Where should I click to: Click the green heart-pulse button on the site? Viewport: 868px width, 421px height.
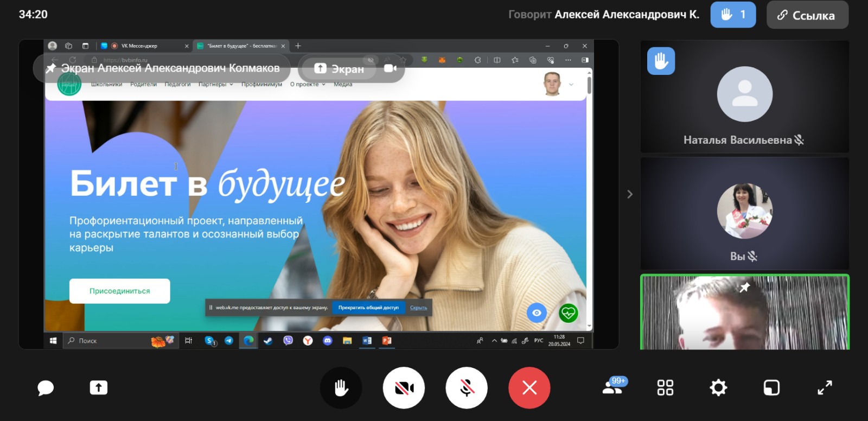pos(569,312)
